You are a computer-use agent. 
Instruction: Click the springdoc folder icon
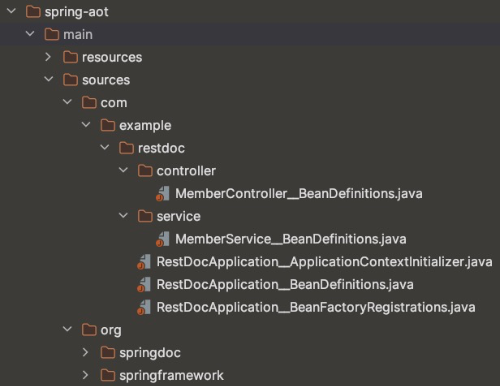click(x=108, y=352)
